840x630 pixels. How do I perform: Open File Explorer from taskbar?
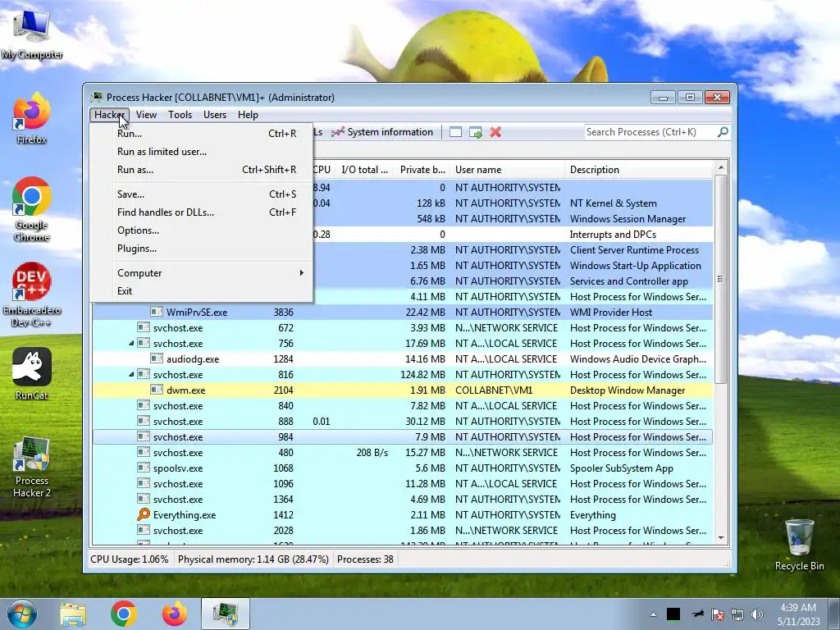[73, 614]
